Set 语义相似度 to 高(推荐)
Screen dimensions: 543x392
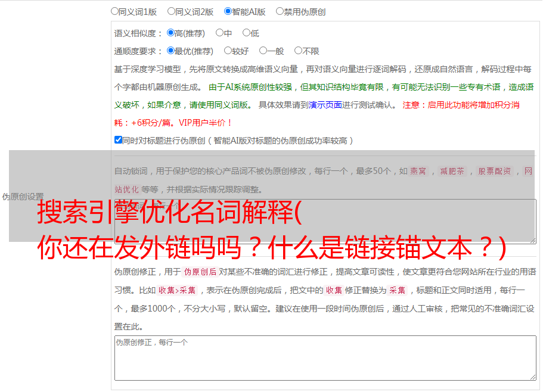coord(170,33)
